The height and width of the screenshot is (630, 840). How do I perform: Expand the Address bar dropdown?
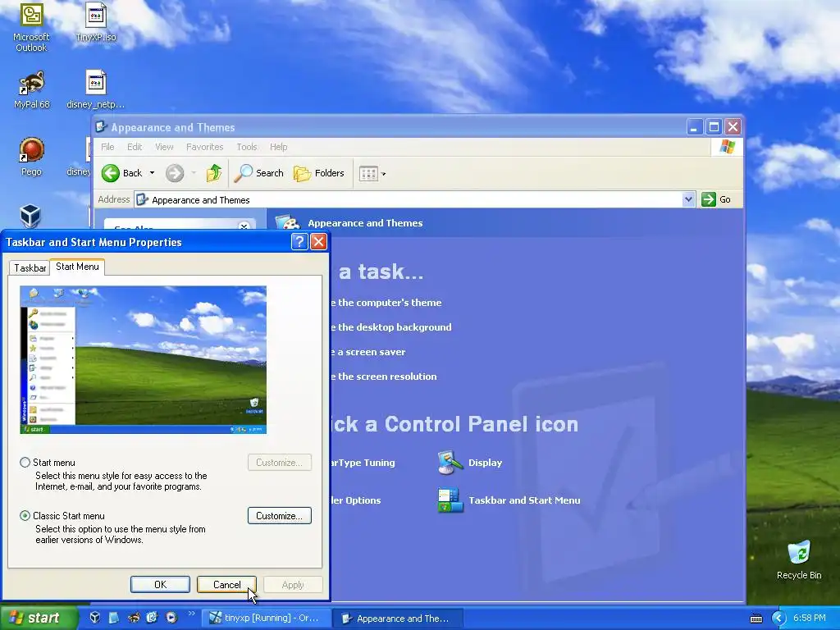coord(689,200)
